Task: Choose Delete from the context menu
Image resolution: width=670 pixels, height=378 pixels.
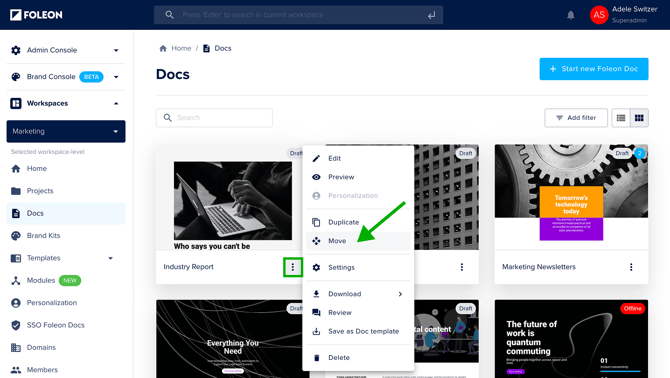Action: pos(358,357)
